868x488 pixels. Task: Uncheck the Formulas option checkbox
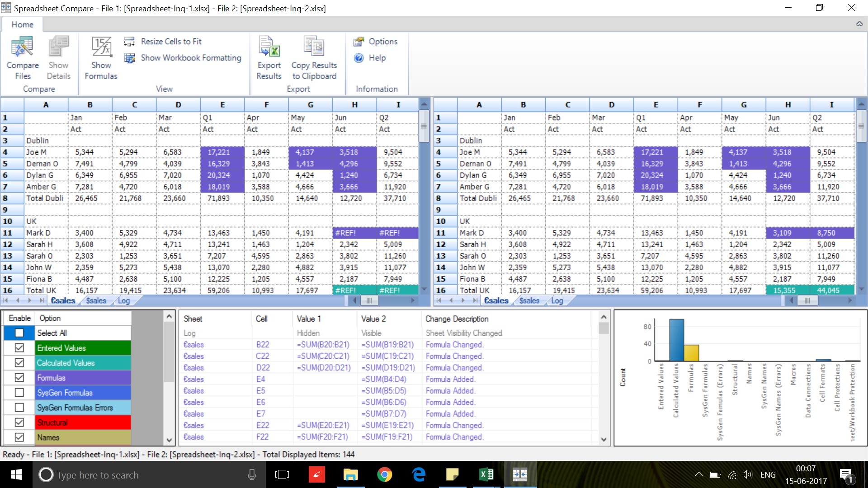point(19,378)
